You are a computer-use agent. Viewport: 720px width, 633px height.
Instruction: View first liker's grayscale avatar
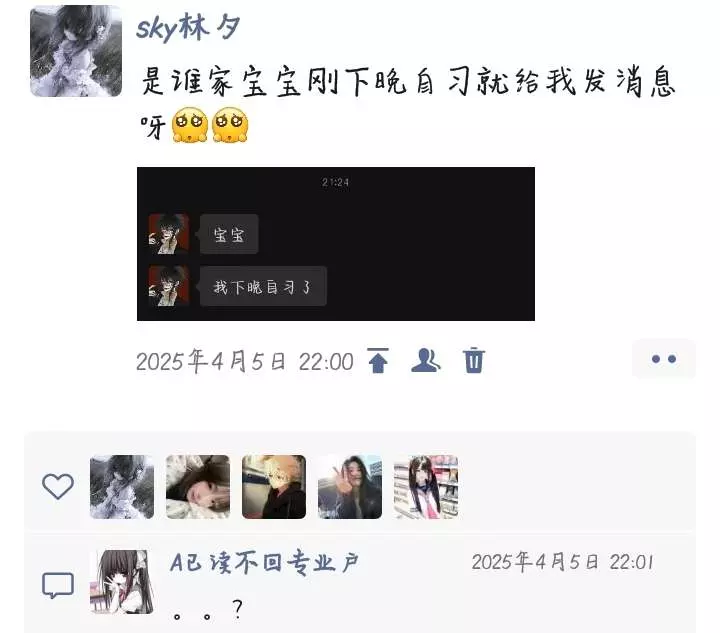click(122, 487)
